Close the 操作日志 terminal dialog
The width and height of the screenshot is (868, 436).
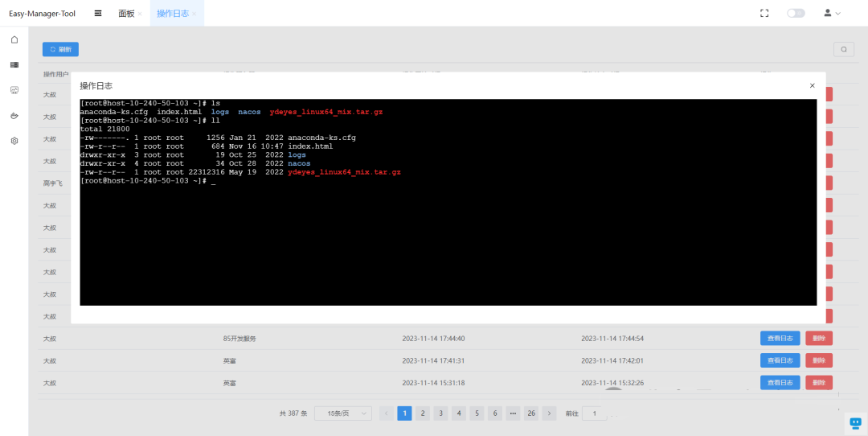click(x=812, y=85)
